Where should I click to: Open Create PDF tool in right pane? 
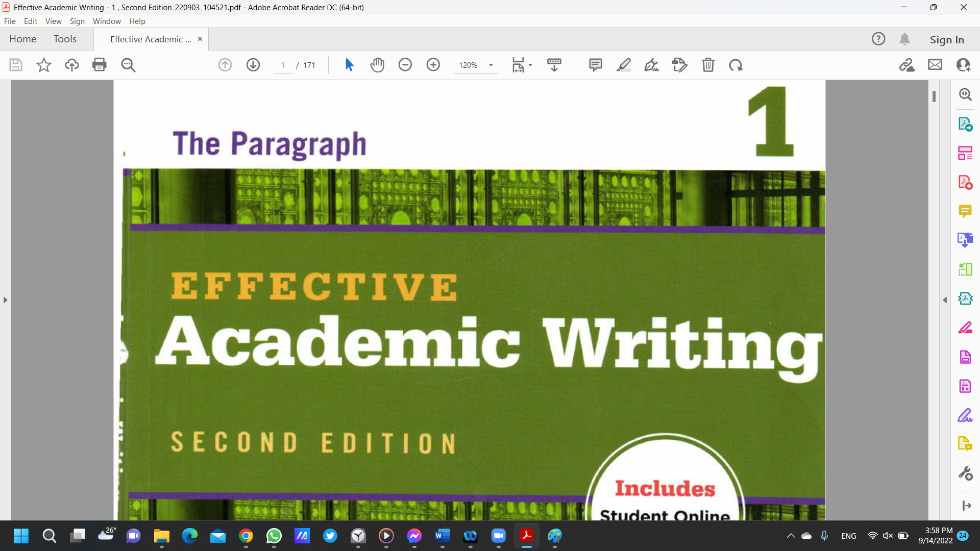965,182
